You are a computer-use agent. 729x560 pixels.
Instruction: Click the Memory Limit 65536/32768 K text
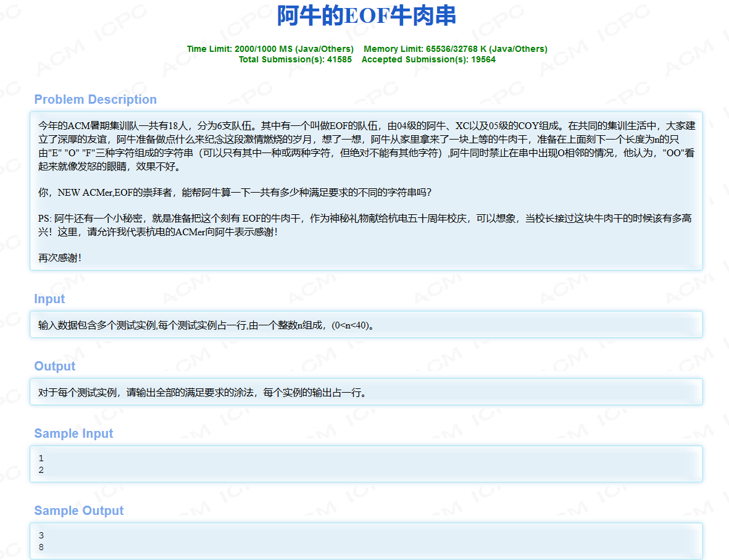click(x=455, y=49)
